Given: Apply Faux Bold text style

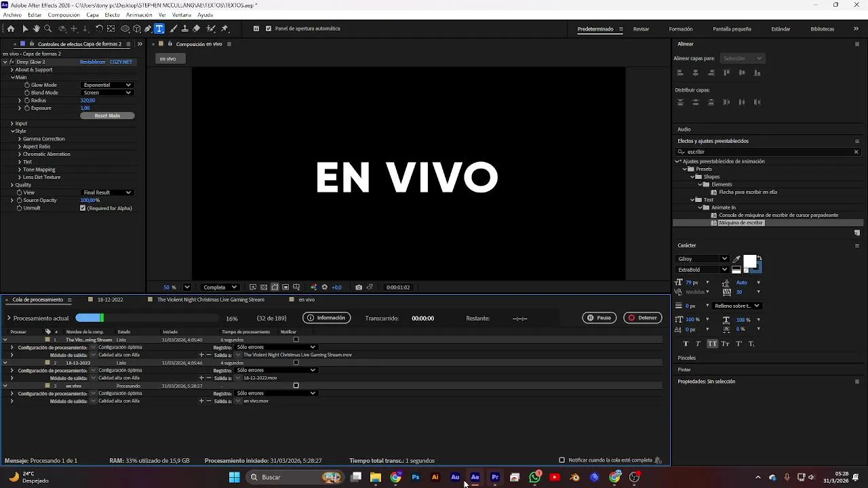Looking at the screenshot, I should (685, 344).
